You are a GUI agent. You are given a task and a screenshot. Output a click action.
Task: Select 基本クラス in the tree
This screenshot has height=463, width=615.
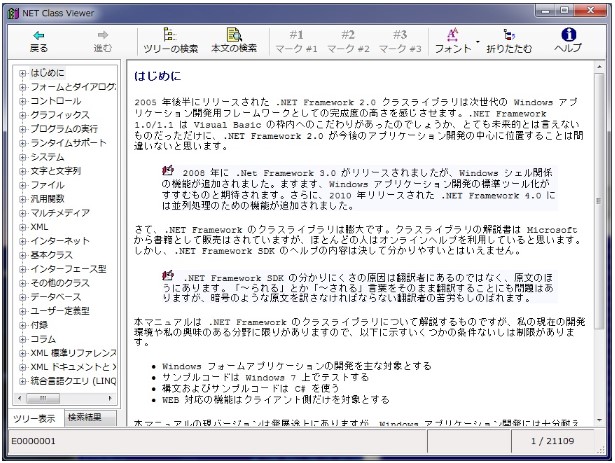pos(51,255)
